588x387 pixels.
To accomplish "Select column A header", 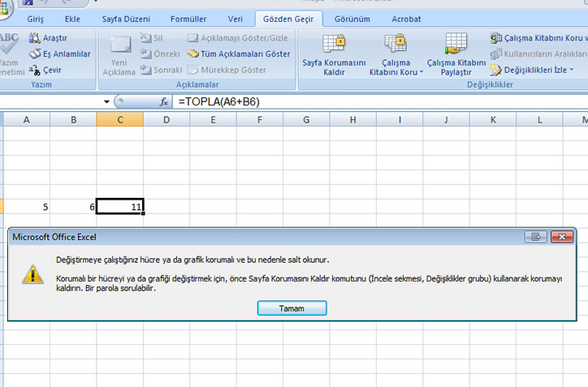I will 26,120.
